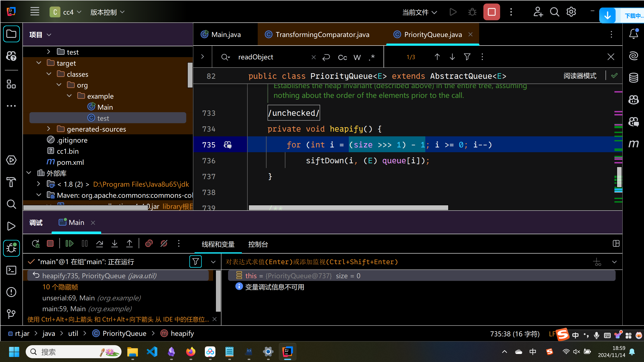Screen dimensions: 644x362
Task: Switch to TransformingComparator.java tab
Action: (x=317, y=34)
